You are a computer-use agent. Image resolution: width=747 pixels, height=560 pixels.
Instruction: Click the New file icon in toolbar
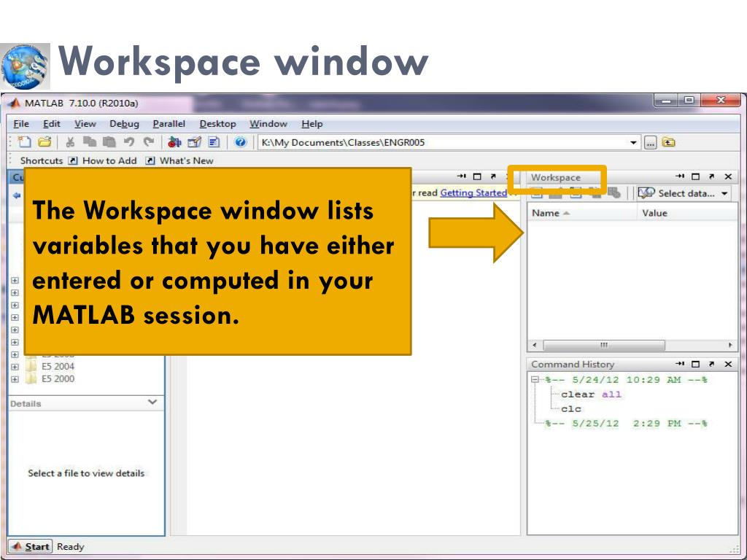[x=24, y=142]
